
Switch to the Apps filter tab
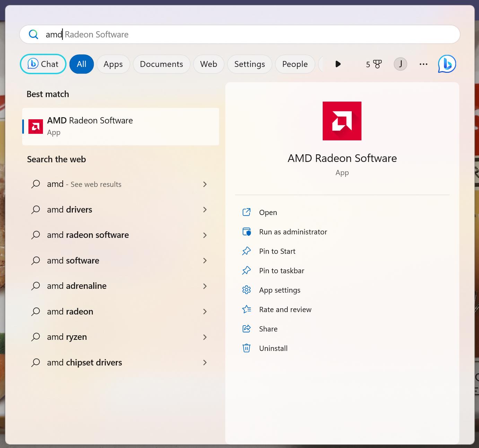coord(113,64)
